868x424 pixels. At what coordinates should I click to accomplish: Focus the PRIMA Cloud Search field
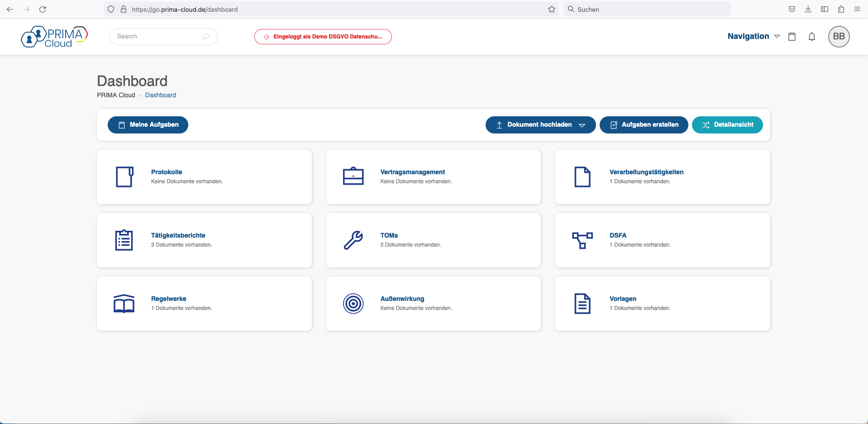pos(158,37)
